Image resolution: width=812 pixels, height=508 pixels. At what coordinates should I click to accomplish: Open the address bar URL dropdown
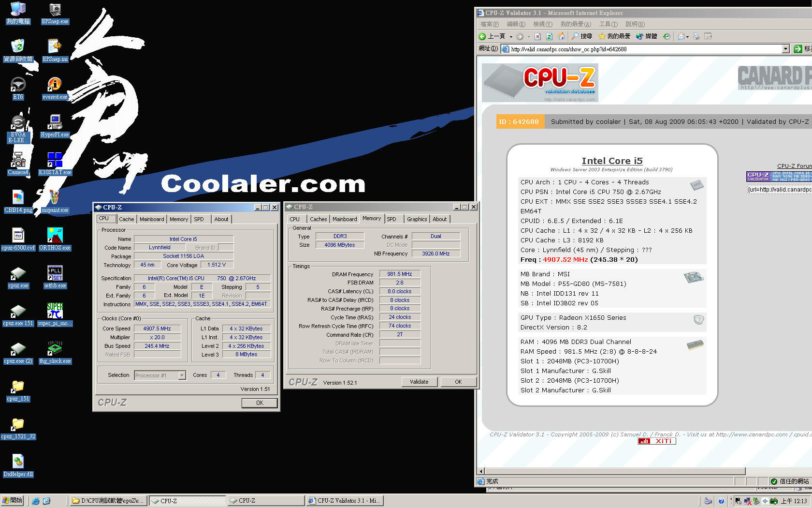pyautogui.click(x=785, y=49)
